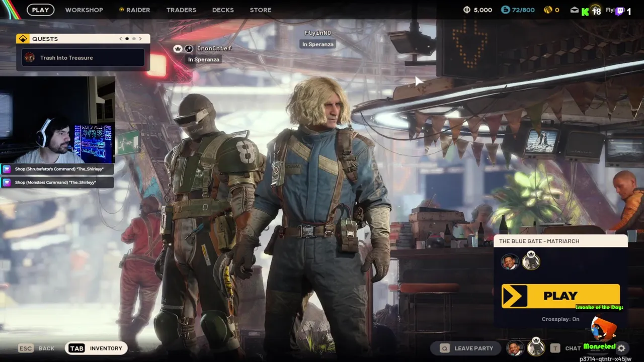Click the yellow Quests panel icon

click(23, 39)
